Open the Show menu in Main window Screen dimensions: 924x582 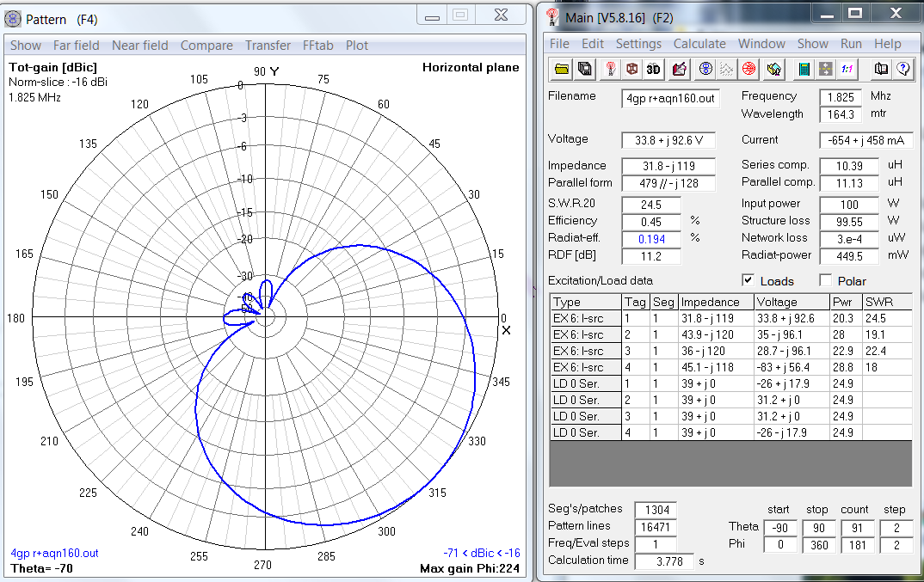coord(813,44)
